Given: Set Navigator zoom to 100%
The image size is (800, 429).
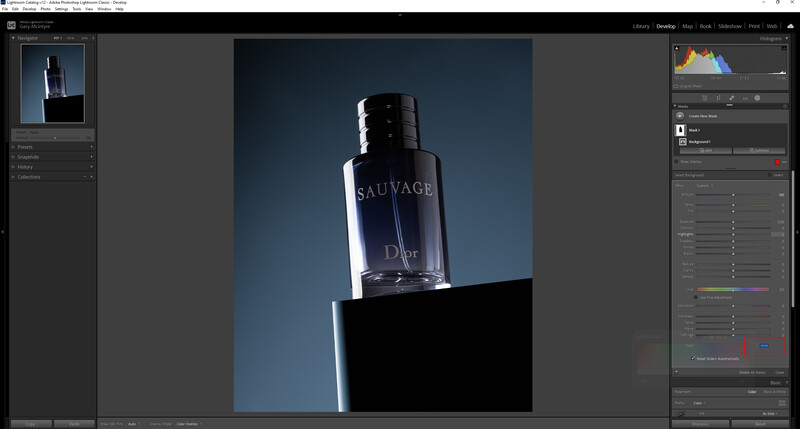Looking at the screenshot, I should [70, 38].
